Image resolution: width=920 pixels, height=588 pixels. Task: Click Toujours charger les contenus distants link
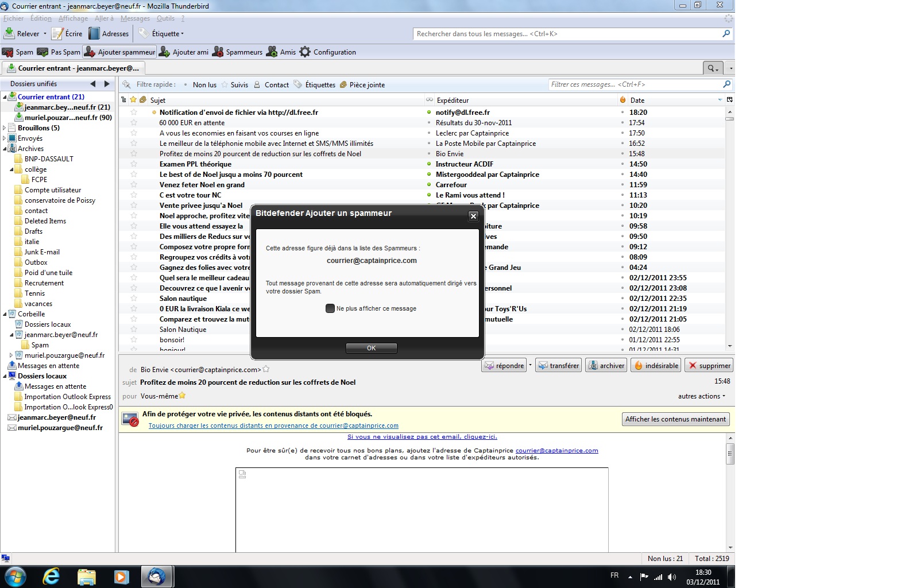(273, 425)
